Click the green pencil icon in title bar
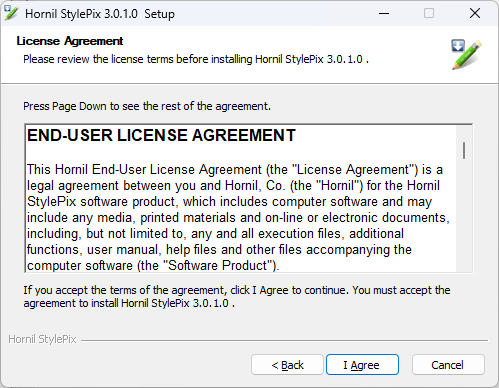This screenshot has height=388, width=499. click(11, 13)
